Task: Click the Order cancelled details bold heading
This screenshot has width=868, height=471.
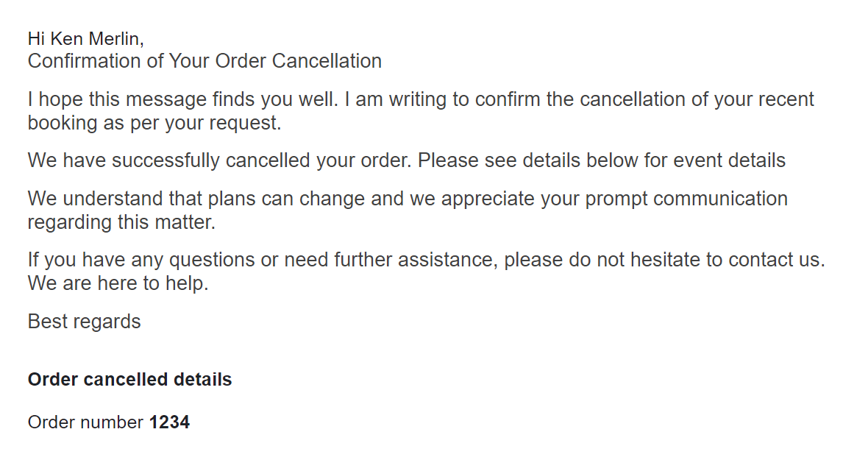Action: [129, 380]
